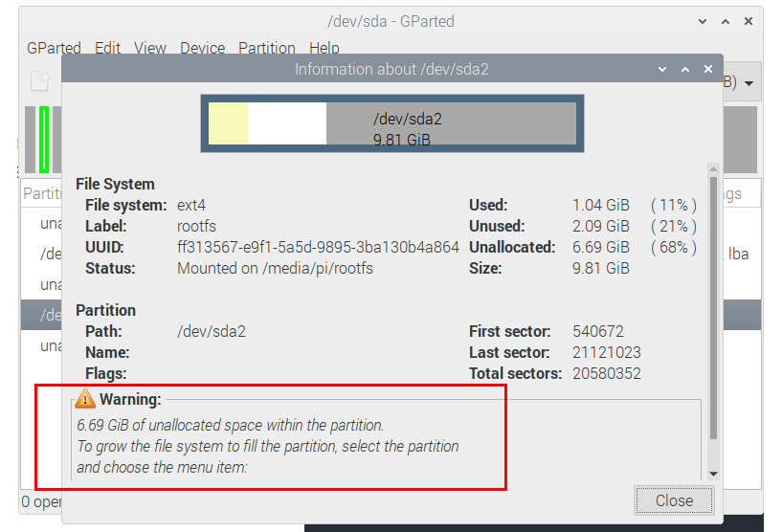The image size is (782, 532).
Task: Open the GParted menu
Action: (x=54, y=48)
